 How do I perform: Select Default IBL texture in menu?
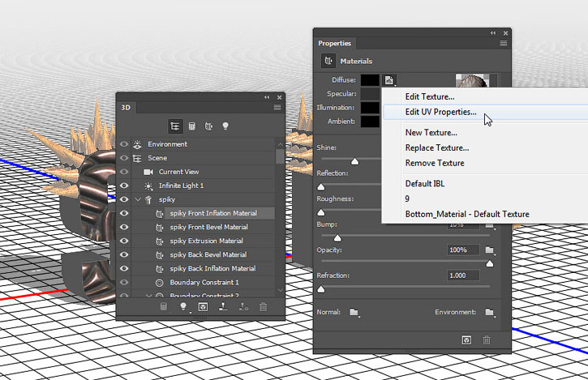425,184
